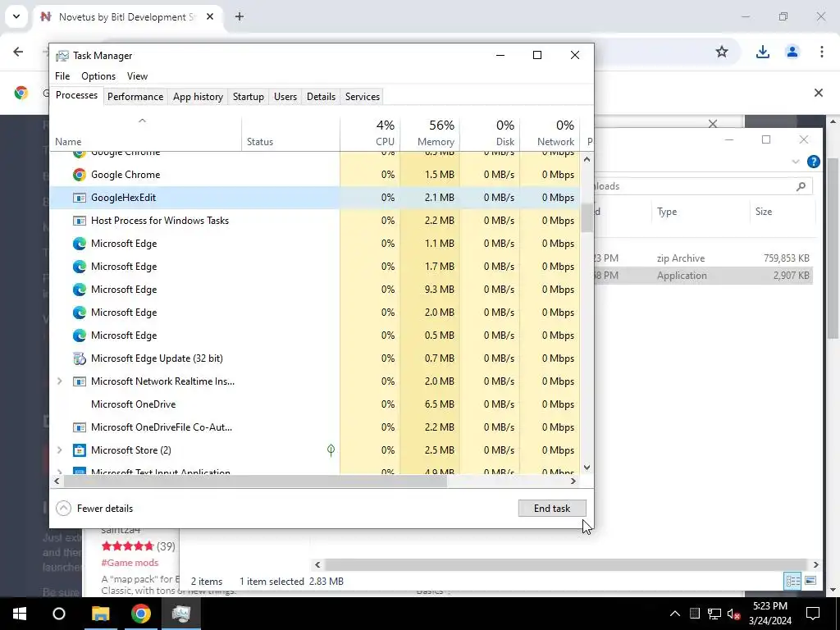Open new Chrome tab with plus button
The width and height of the screenshot is (840, 630).
(x=240, y=16)
